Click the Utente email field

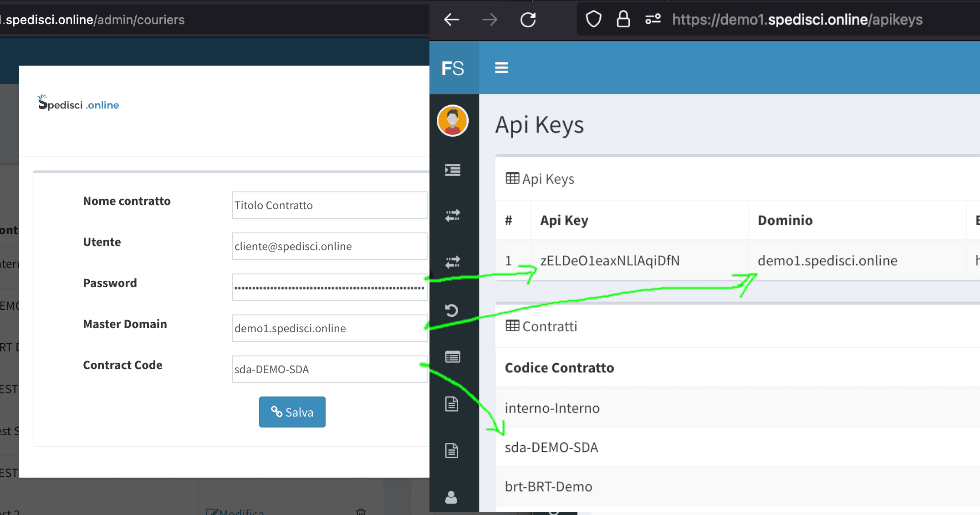[329, 246]
